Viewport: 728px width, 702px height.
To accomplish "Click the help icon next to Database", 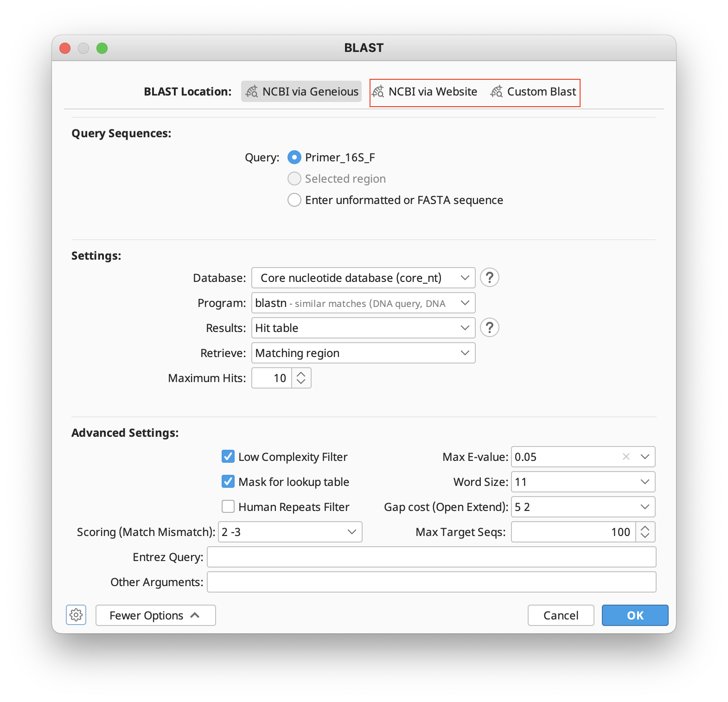I will [489, 278].
